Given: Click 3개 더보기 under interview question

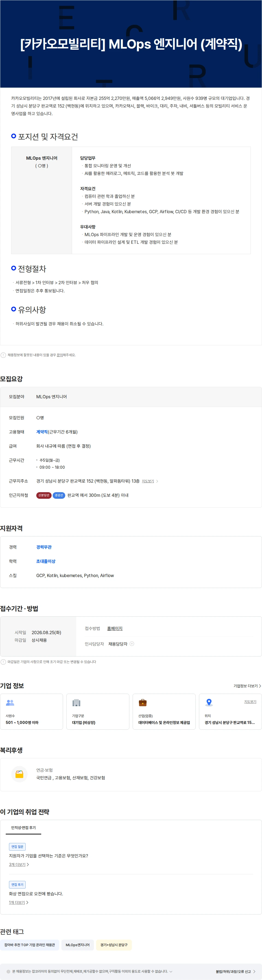Looking at the screenshot, I should [19, 864].
